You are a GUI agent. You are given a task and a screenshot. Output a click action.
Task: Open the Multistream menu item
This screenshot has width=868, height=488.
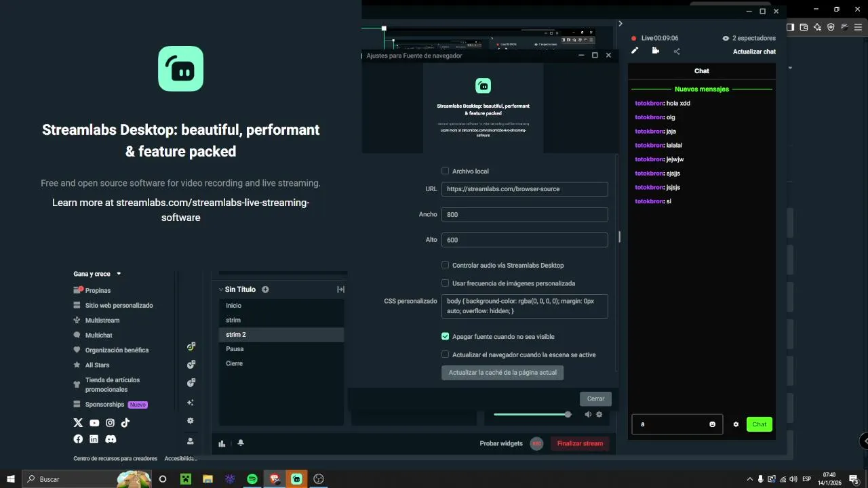[x=96, y=321]
